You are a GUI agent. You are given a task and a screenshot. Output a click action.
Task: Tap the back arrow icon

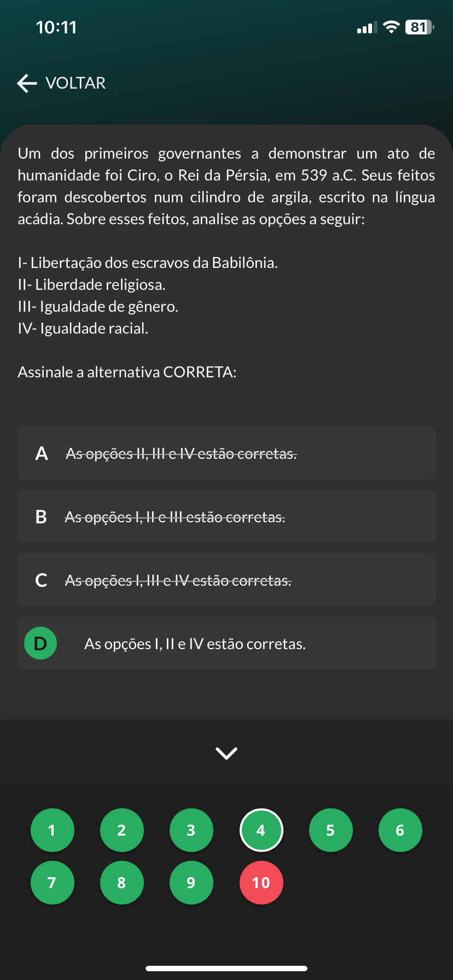coord(26,83)
